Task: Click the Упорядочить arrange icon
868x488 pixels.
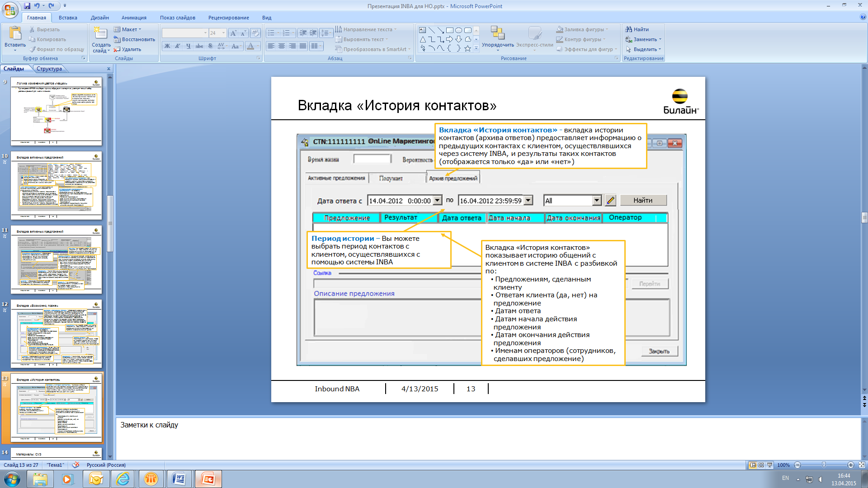Action: (x=498, y=33)
